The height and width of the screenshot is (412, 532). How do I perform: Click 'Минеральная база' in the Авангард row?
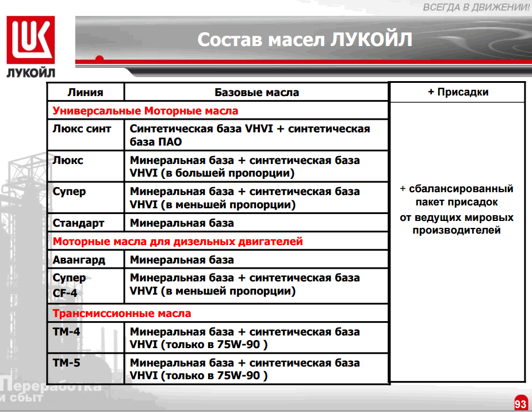click(182, 260)
